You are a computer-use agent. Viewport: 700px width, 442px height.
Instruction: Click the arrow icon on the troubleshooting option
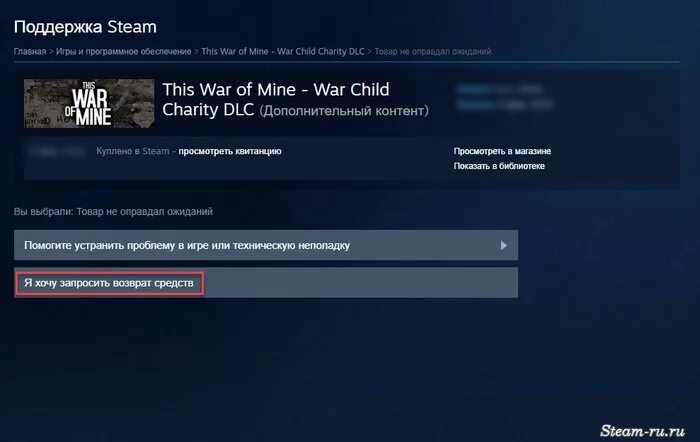click(x=504, y=245)
